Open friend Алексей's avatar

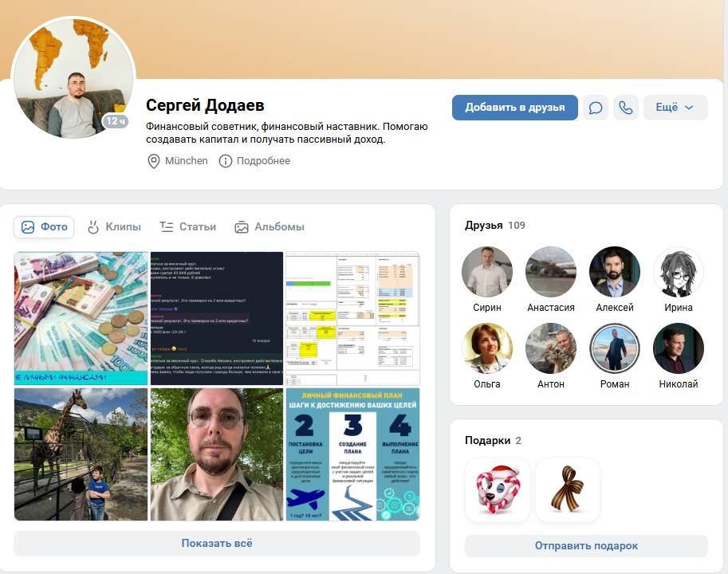coord(615,272)
